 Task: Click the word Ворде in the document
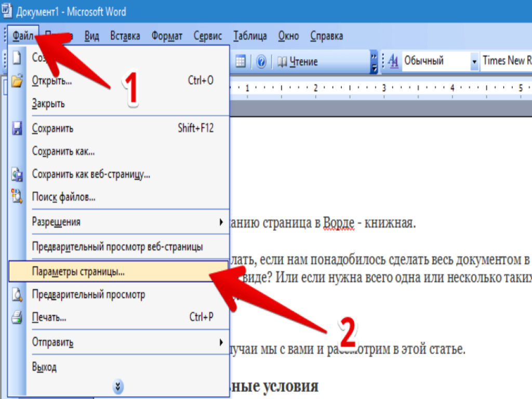pos(339,223)
